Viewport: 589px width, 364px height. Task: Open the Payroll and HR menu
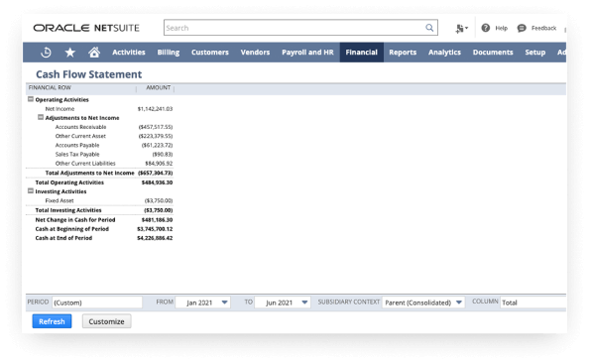click(x=307, y=53)
